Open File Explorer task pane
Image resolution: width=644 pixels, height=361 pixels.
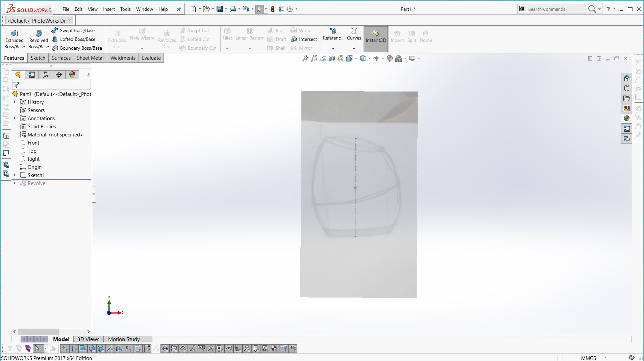click(627, 98)
